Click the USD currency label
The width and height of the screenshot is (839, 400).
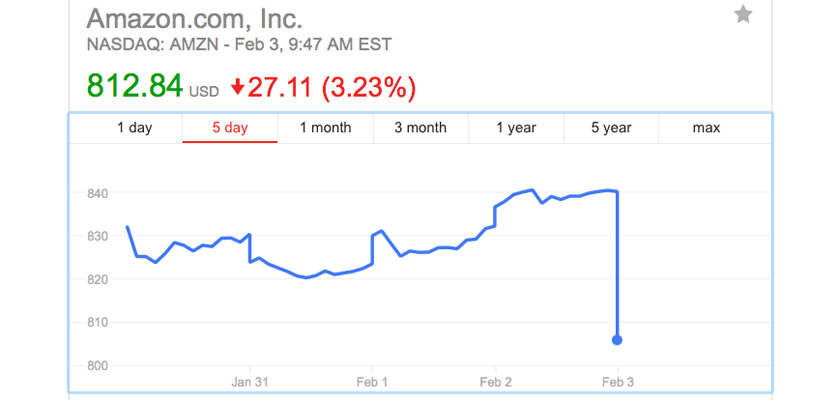pyautogui.click(x=204, y=92)
